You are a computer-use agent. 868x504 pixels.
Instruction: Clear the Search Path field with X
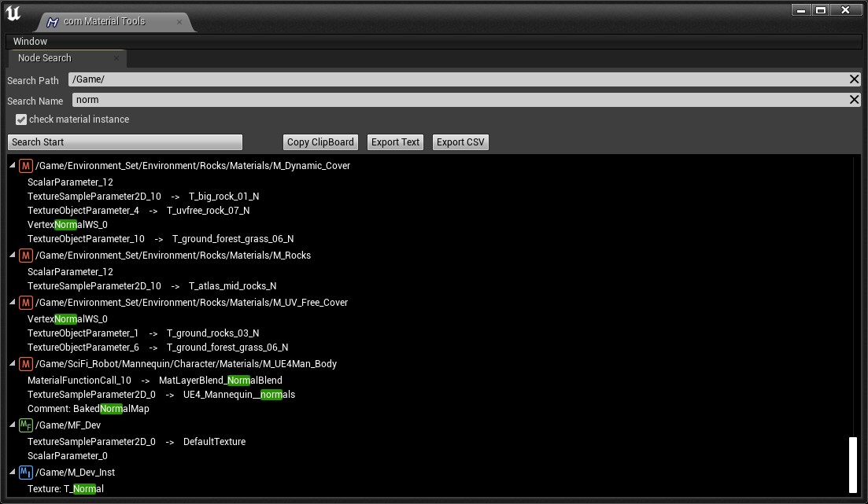pos(854,79)
